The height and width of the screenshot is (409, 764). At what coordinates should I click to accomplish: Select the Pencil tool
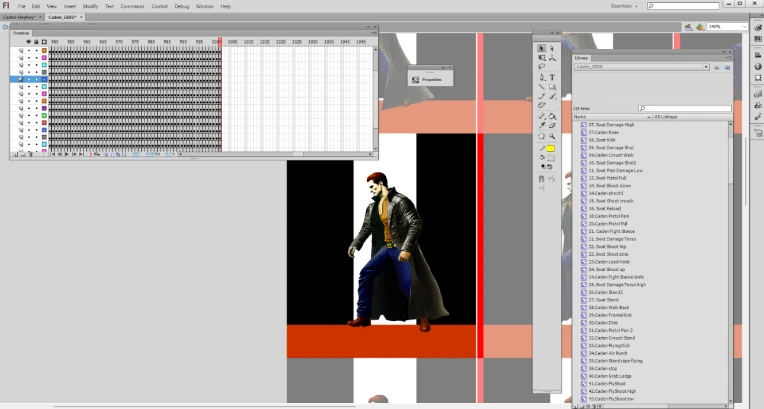[x=541, y=96]
